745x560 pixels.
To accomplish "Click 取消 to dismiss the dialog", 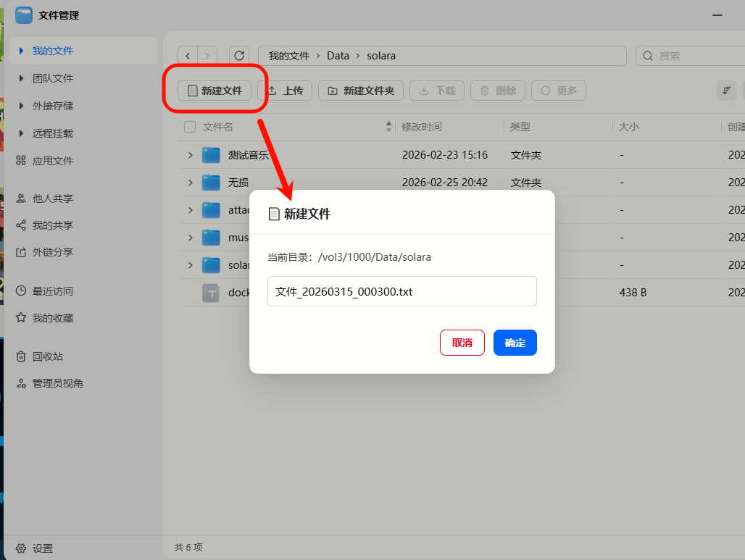I will (x=462, y=343).
